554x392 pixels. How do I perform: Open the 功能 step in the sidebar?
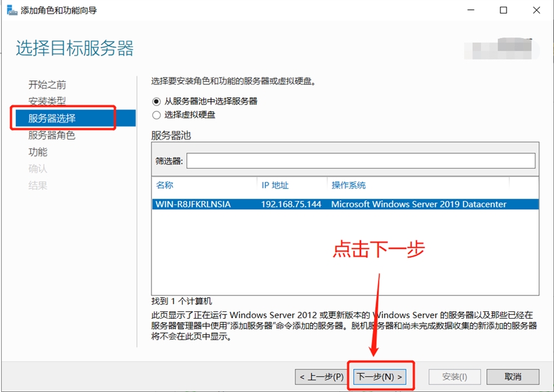coord(38,152)
